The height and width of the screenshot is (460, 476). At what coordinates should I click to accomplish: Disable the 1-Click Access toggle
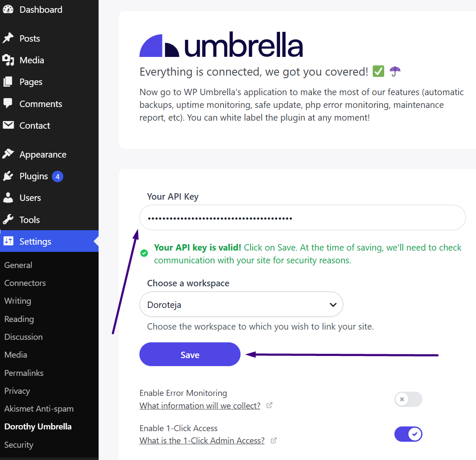point(408,434)
